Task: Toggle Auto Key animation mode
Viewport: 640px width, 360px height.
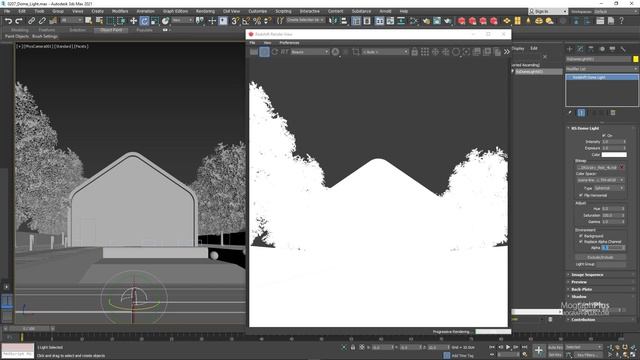Action: pos(556,347)
